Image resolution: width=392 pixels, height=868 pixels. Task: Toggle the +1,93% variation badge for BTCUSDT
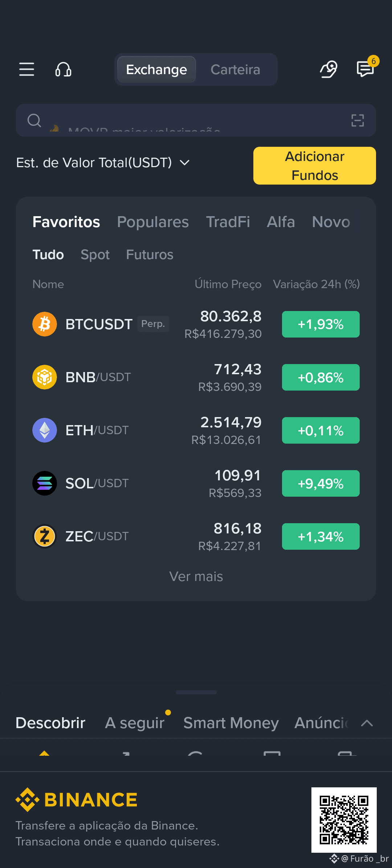click(x=321, y=324)
